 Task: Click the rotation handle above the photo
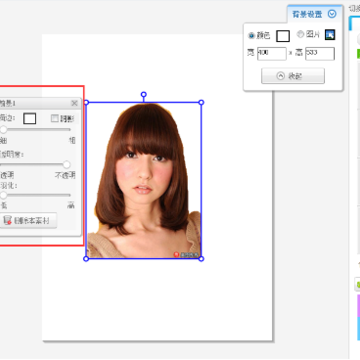click(x=144, y=95)
